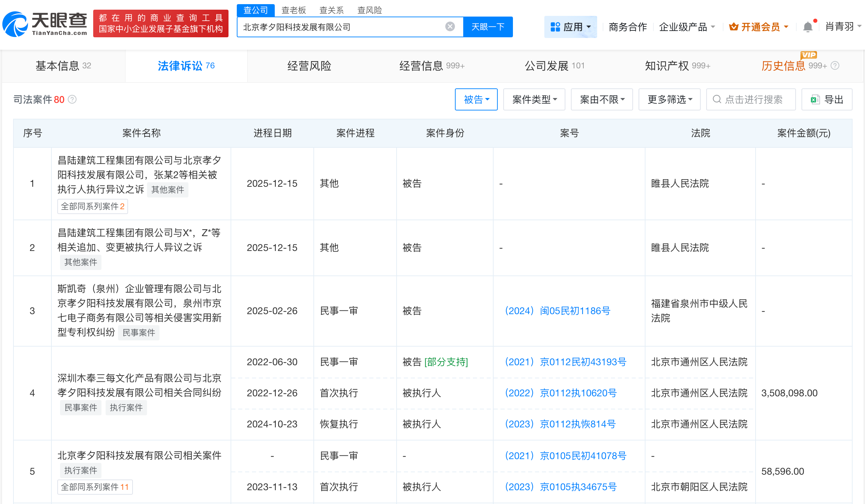Click the grid icon on 应用 button
This screenshot has width=865, height=504.
pyautogui.click(x=556, y=27)
